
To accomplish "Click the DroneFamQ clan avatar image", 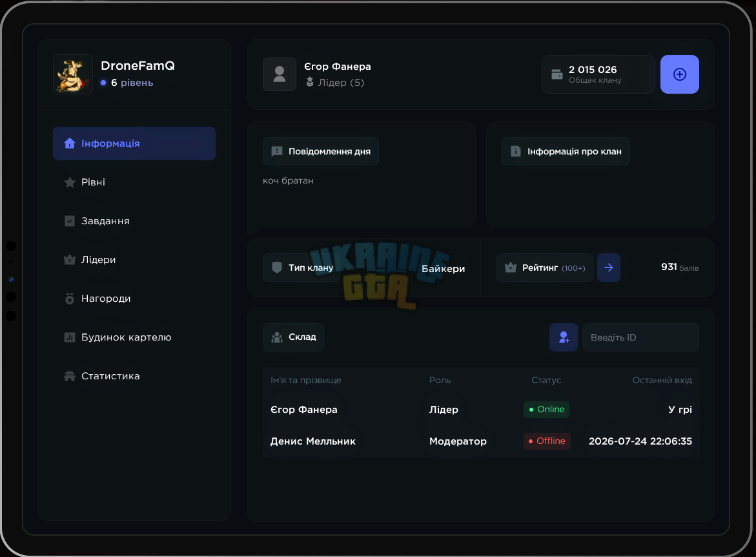I will (x=73, y=74).
